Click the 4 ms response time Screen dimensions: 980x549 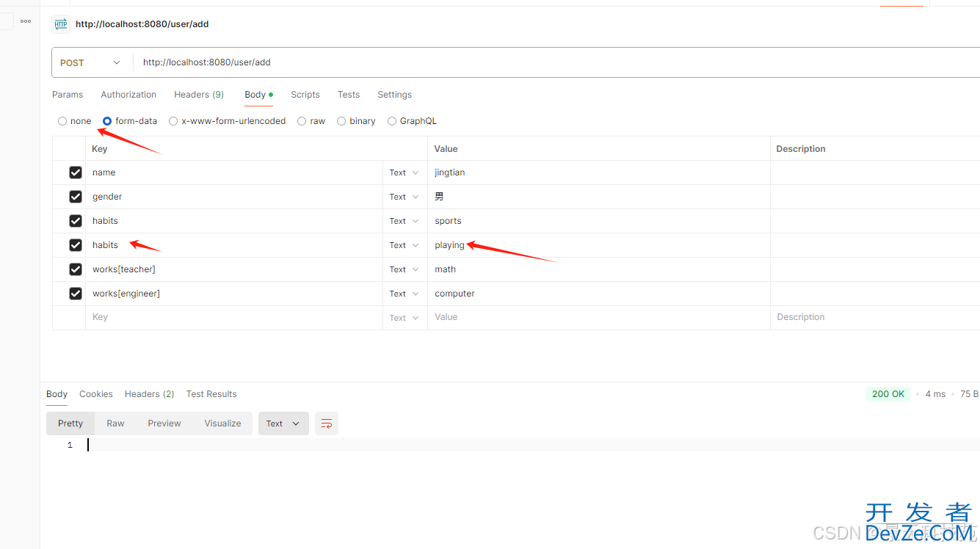click(935, 394)
